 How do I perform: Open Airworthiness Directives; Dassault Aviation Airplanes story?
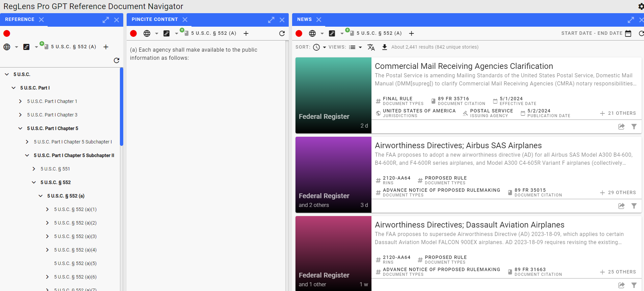469,225
